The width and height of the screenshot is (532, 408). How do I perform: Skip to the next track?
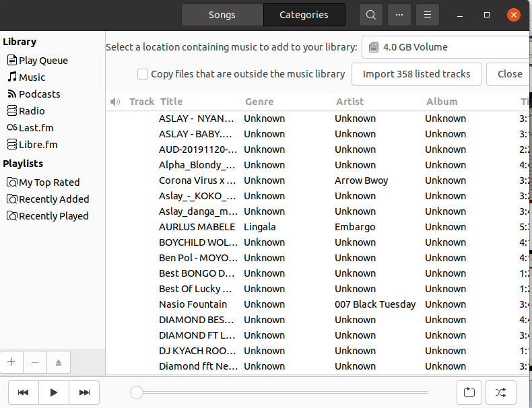tap(84, 393)
